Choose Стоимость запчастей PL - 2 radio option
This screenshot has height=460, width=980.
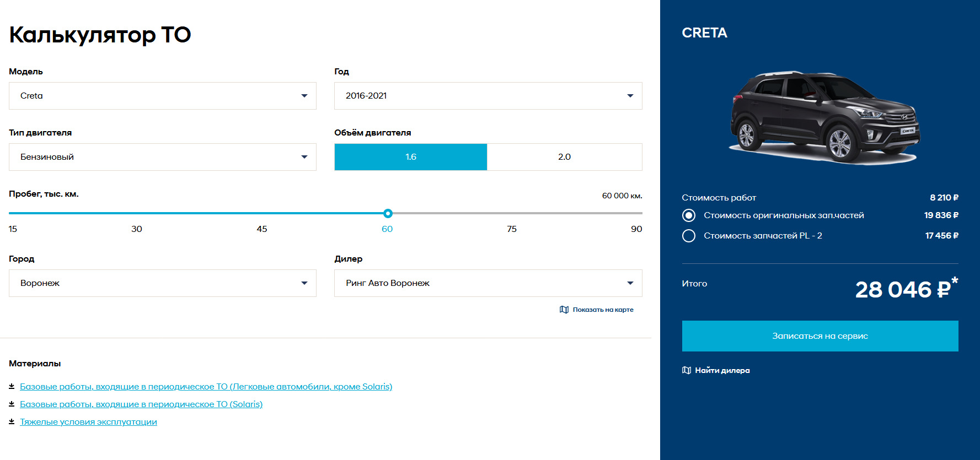click(689, 236)
